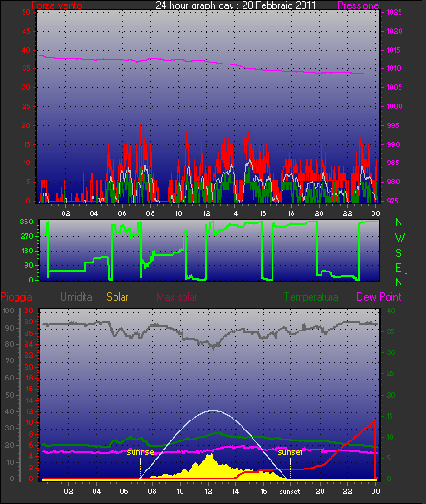Click the "990" pressure axis value
This screenshot has height=504, width=426.
(393, 144)
